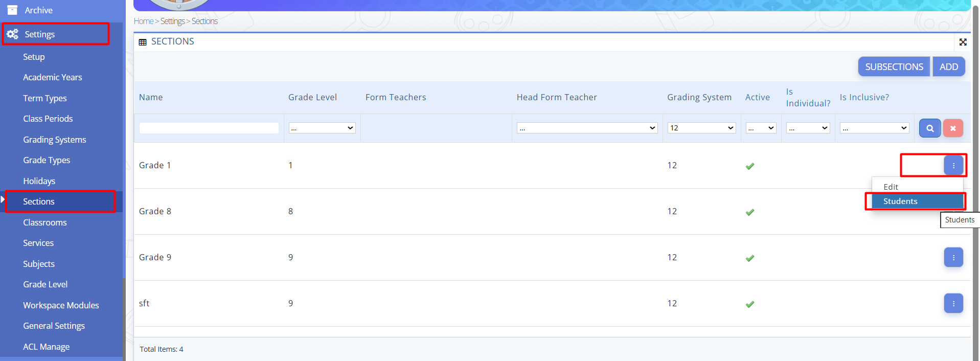Screen dimensions: 980x361
Task: Select Students from the context menu
Action: [x=900, y=201]
